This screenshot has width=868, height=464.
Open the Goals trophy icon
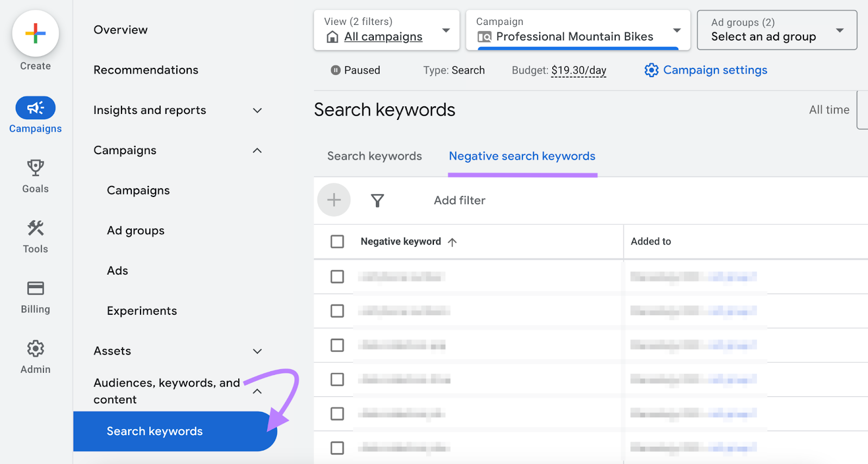pos(35,168)
